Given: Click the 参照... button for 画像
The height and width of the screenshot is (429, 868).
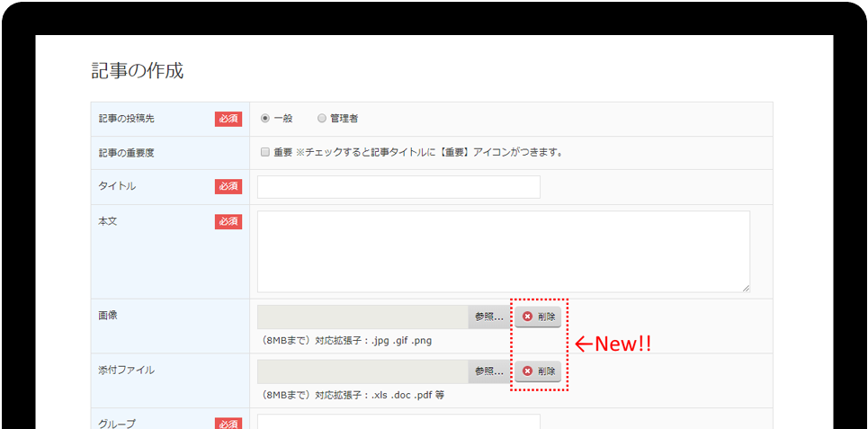Looking at the screenshot, I should pos(488,317).
